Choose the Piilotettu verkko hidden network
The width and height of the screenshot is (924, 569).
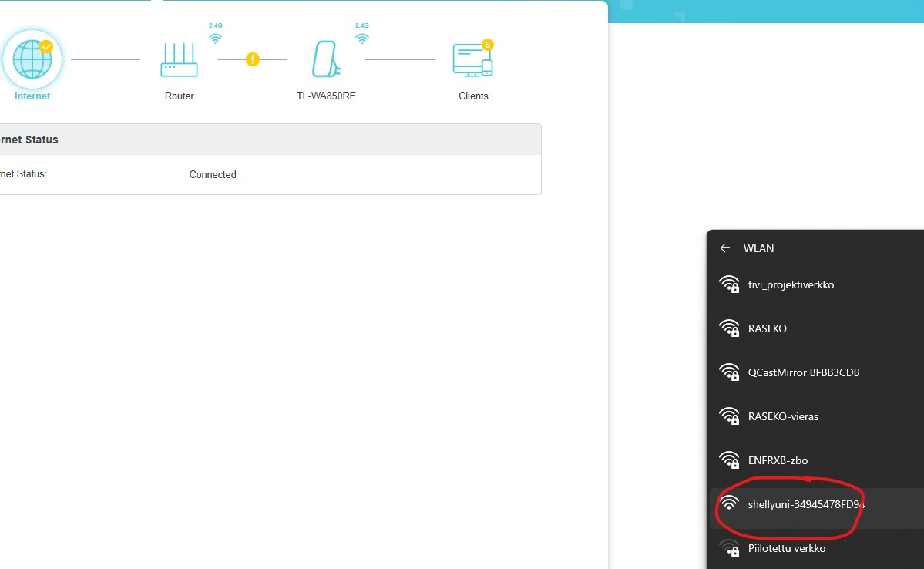817,548
